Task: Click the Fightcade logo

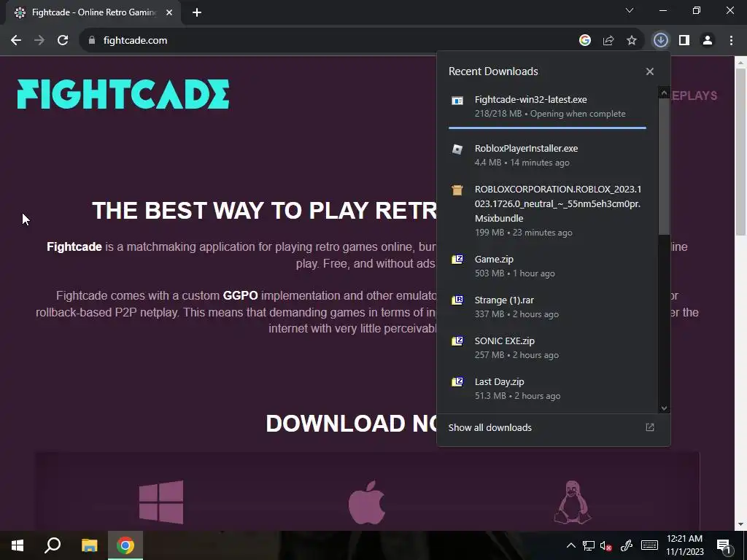Action: click(x=123, y=94)
